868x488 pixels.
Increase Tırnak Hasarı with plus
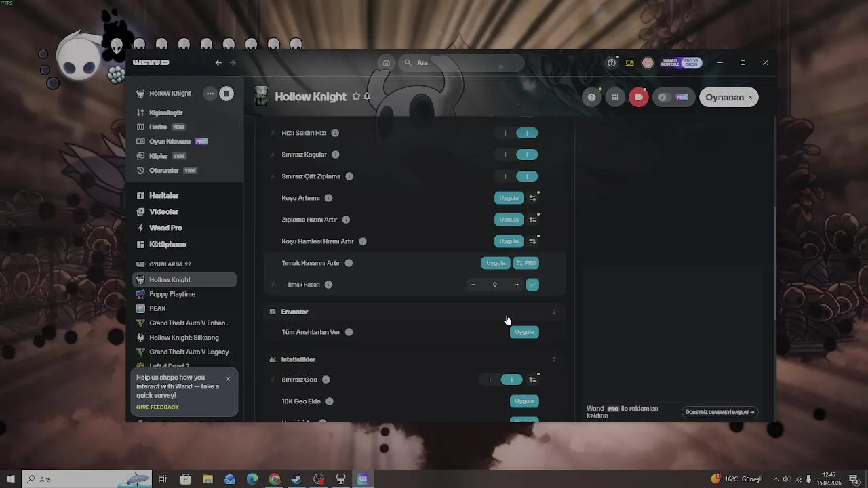[517, 285]
